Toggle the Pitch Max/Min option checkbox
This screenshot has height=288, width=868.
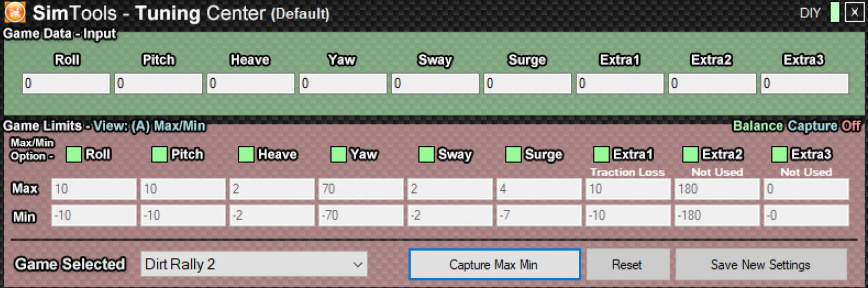pos(159,154)
